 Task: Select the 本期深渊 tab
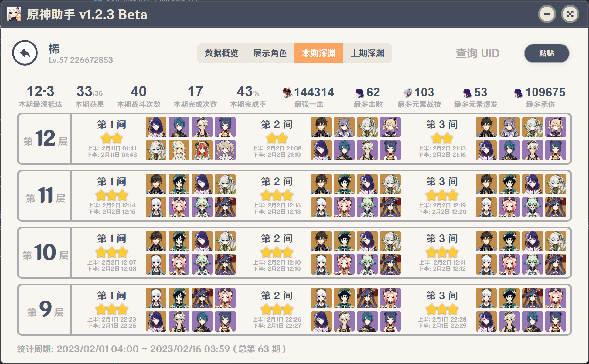click(318, 53)
